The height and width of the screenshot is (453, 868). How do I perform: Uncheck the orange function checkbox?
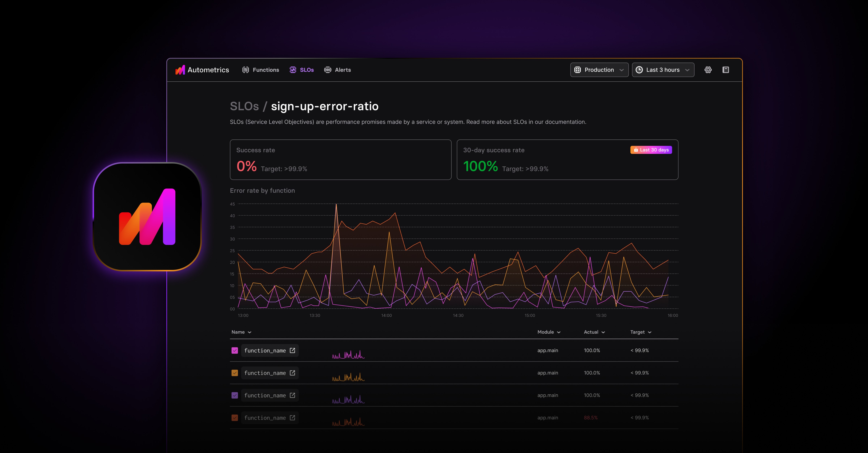tap(235, 373)
